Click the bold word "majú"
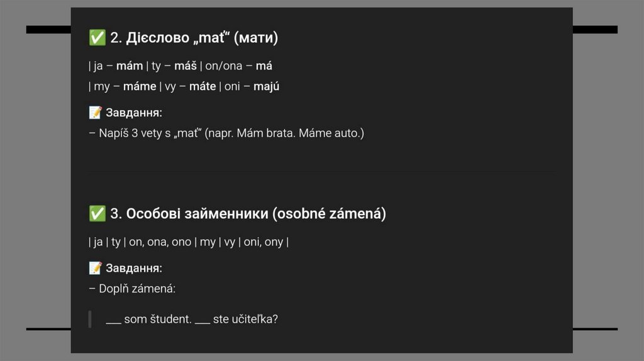 [x=266, y=86]
